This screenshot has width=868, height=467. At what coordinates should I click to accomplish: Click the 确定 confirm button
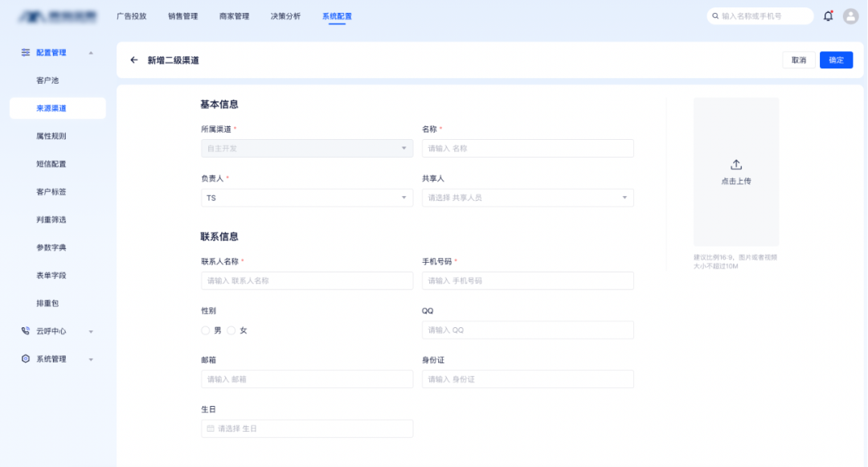pyautogui.click(x=836, y=59)
